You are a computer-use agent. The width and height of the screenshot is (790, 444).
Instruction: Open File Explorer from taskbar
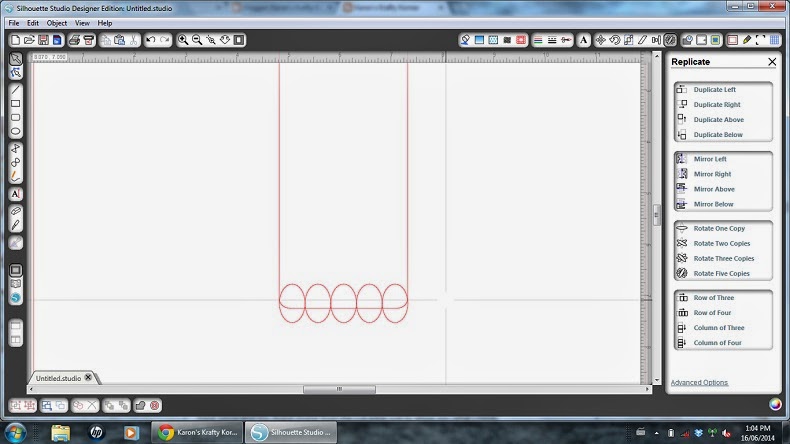60,432
